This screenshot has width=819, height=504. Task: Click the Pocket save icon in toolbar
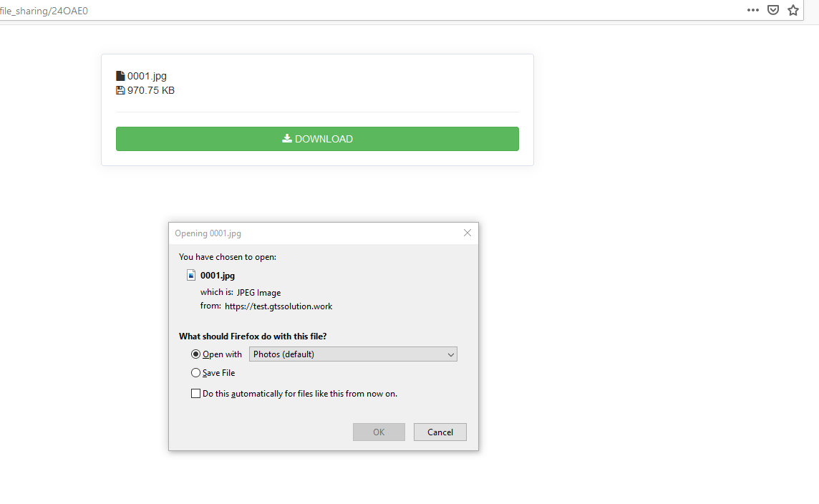click(772, 10)
